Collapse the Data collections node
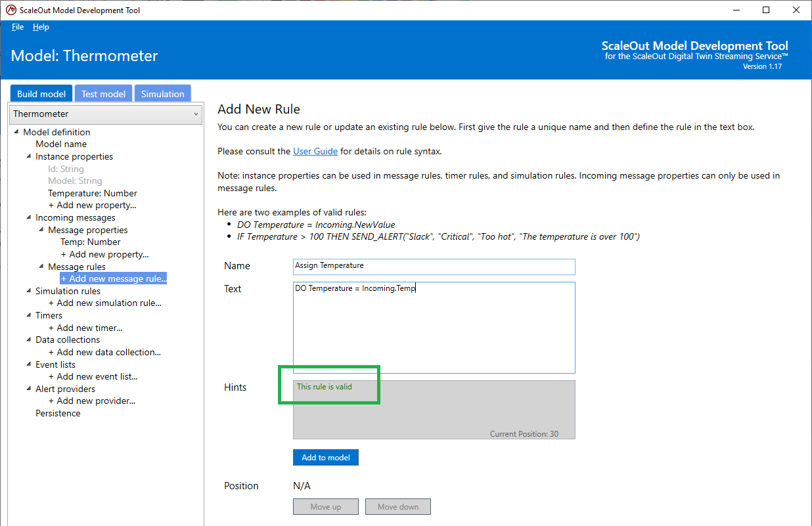The image size is (812, 526). pyautogui.click(x=29, y=340)
